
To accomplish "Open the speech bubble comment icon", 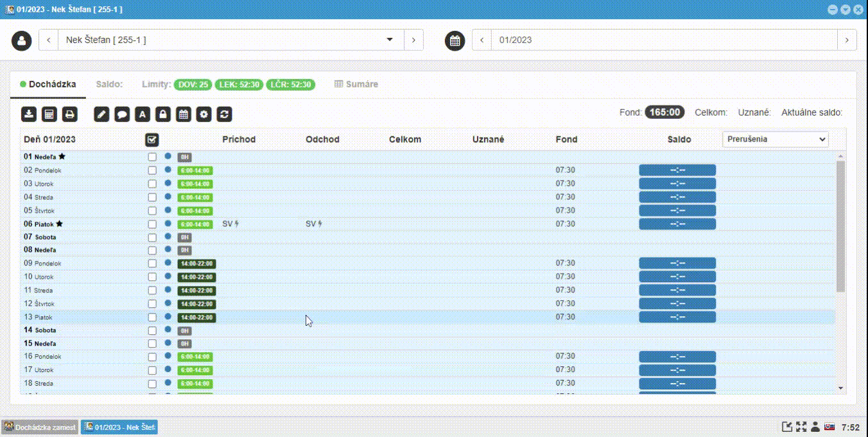I will pyautogui.click(x=122, y=114).
